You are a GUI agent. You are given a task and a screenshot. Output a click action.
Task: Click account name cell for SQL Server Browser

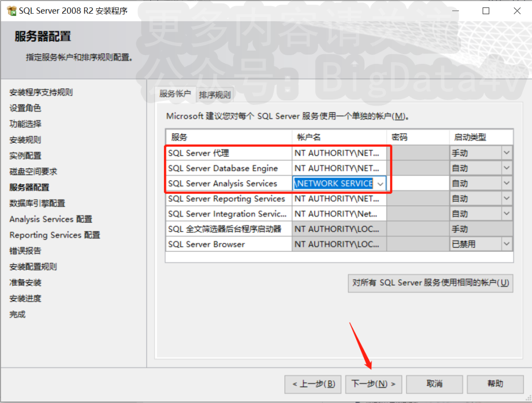[x=339, y=244]
